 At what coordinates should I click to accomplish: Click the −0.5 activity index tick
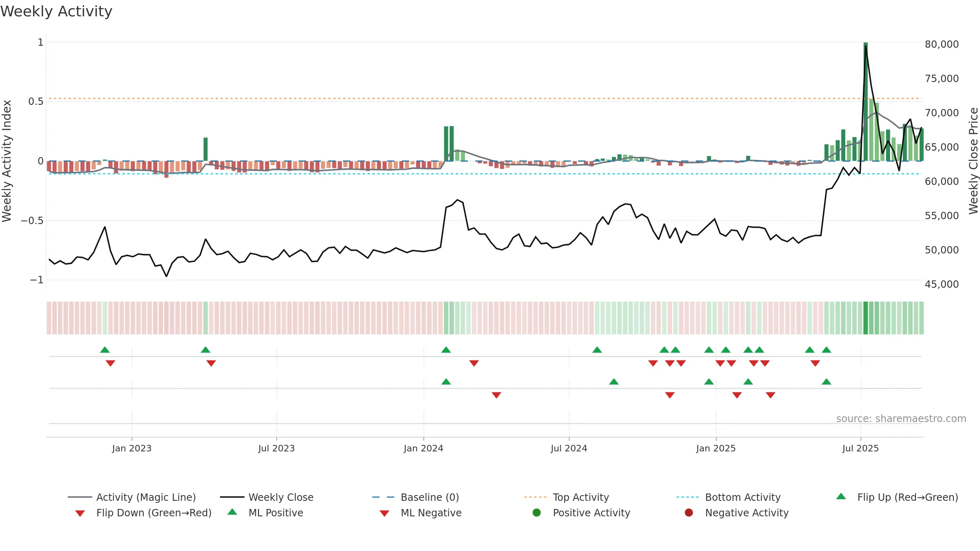click(32, 220)
